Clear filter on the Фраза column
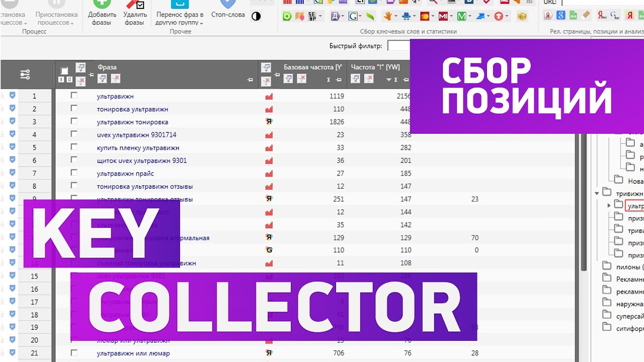This screenshot has height=362, width=644. point(116,78)
